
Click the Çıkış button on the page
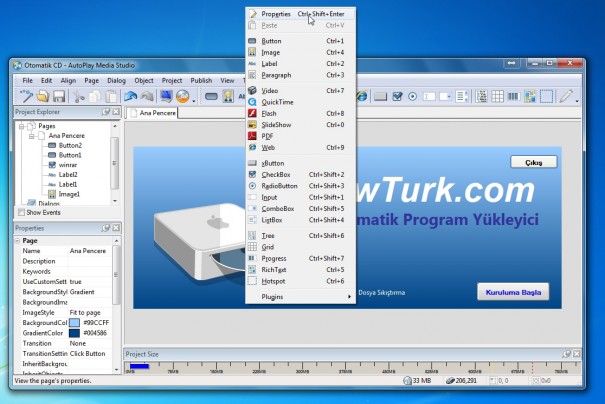click(534, 162)
